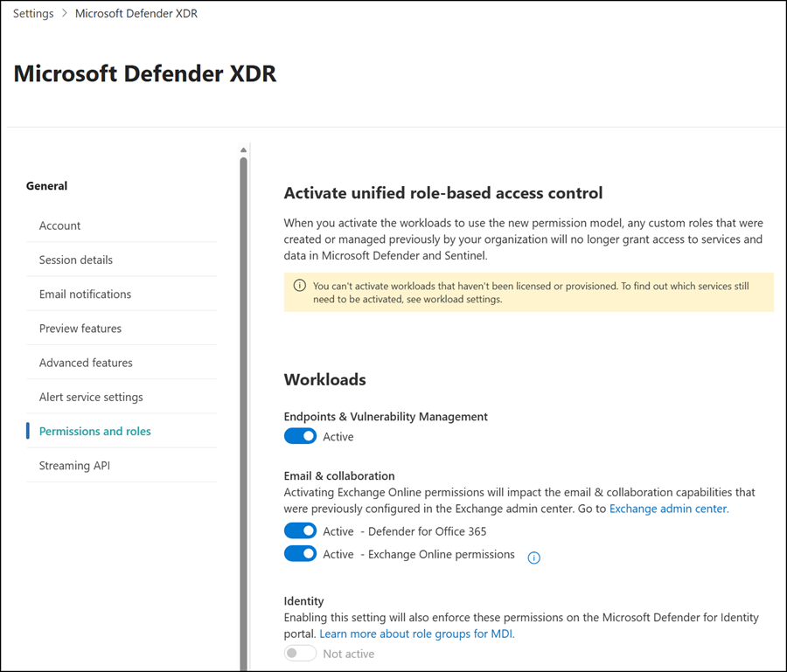Select Preview features in the sidebar
The width and height of the screenshot is (787, 672).
122,329
